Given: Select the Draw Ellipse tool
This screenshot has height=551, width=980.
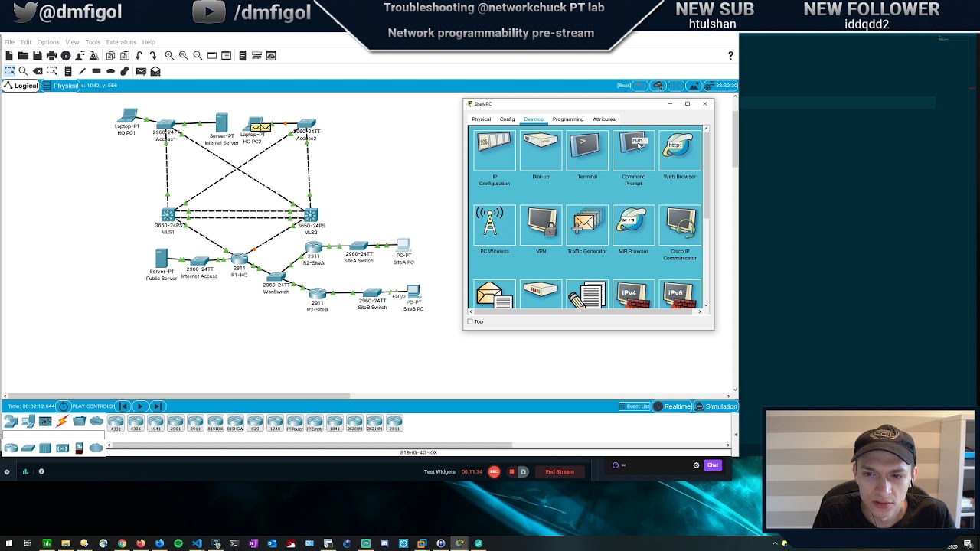Looking at the screenshot, I should click(x=110, y=71).
